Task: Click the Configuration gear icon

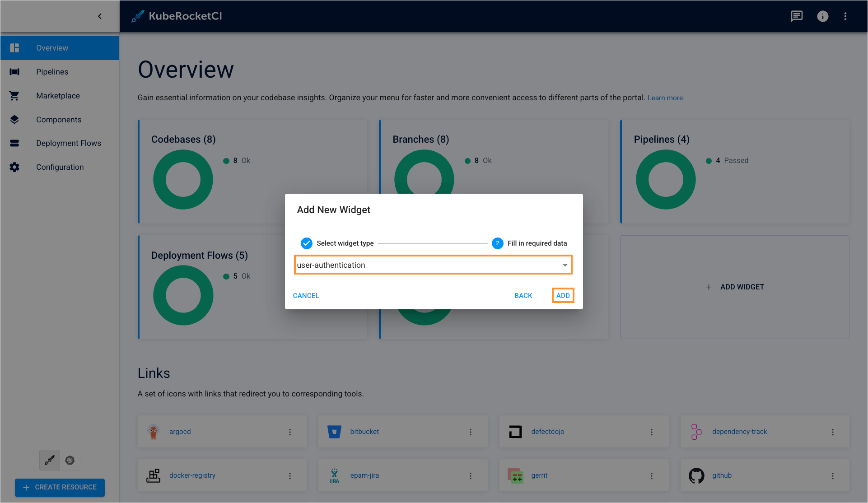Action: click(x=14, y=167)
